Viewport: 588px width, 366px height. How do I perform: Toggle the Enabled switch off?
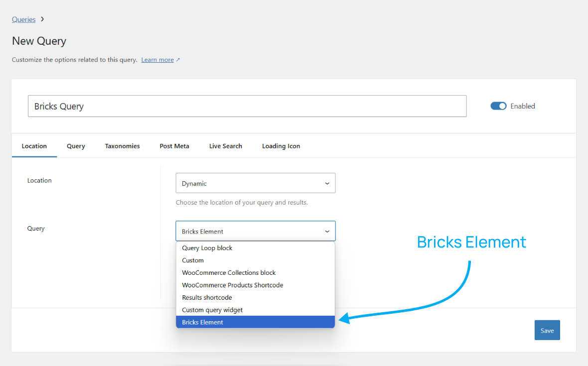click(x=498, y=106)
